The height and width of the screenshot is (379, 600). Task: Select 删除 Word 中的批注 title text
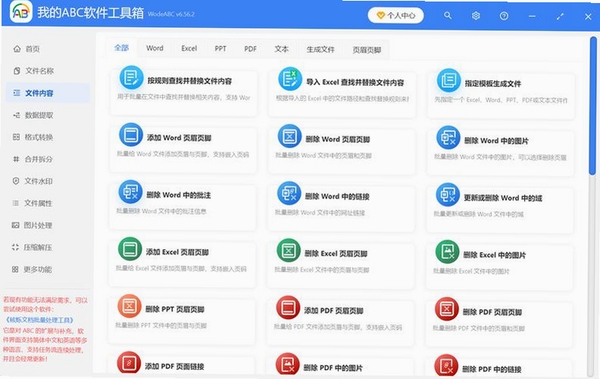[x=179, y=195]
